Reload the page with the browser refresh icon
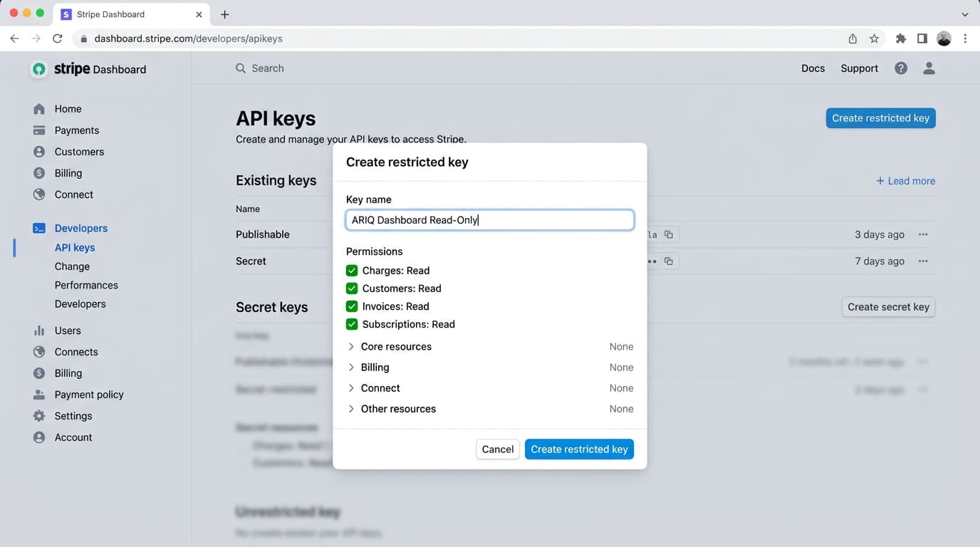Screen dimensions: 980x547 58,38
